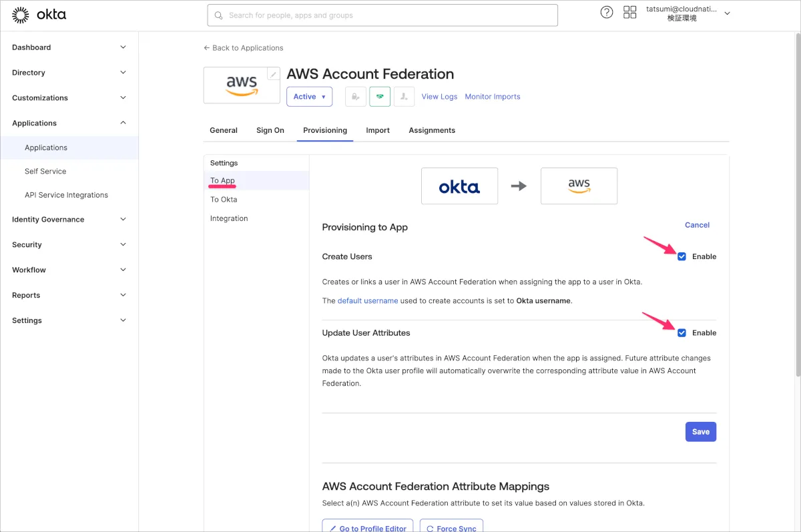Click the search for people, apps field
Screen dimensions: 801x532
[387, 15]
